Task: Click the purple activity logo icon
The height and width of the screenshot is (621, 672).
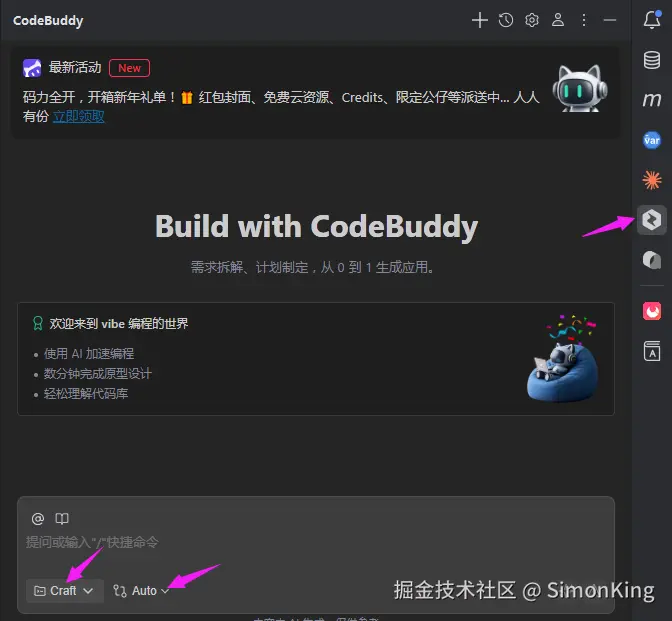Action: click(32, 68)
